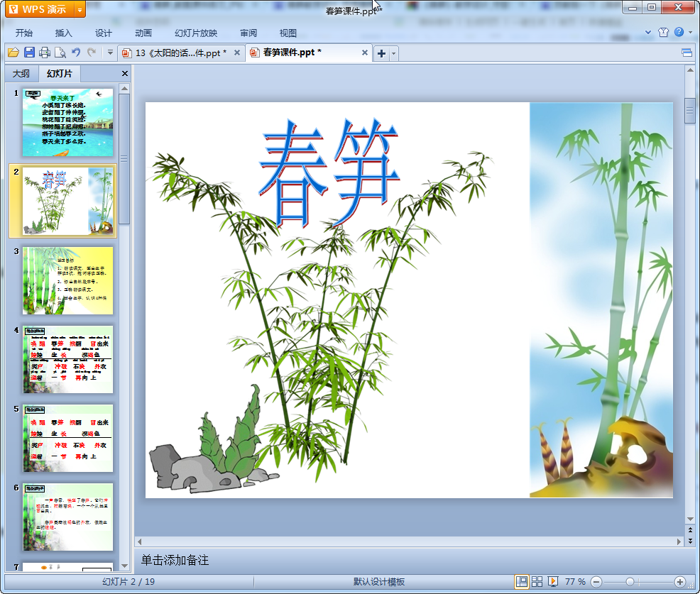Viewport: 700px width, 594px height.
Task: Expand the help dropdown arrow
Action: pos(691,32)
